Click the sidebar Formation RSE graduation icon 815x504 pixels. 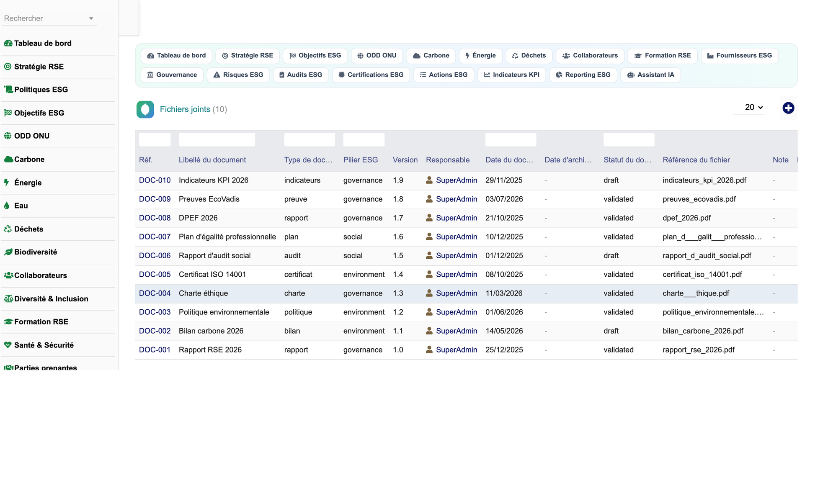[x=8, y=322]
